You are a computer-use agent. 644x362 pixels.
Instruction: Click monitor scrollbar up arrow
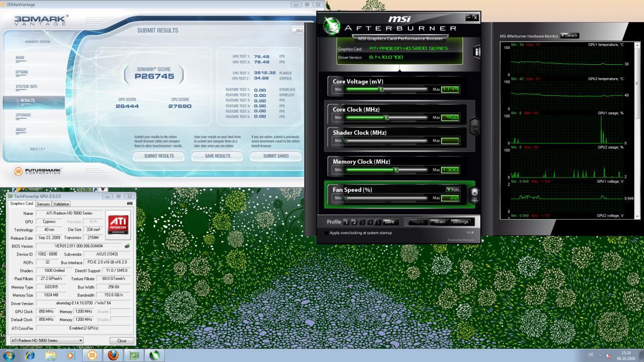[x=637, y=45]
